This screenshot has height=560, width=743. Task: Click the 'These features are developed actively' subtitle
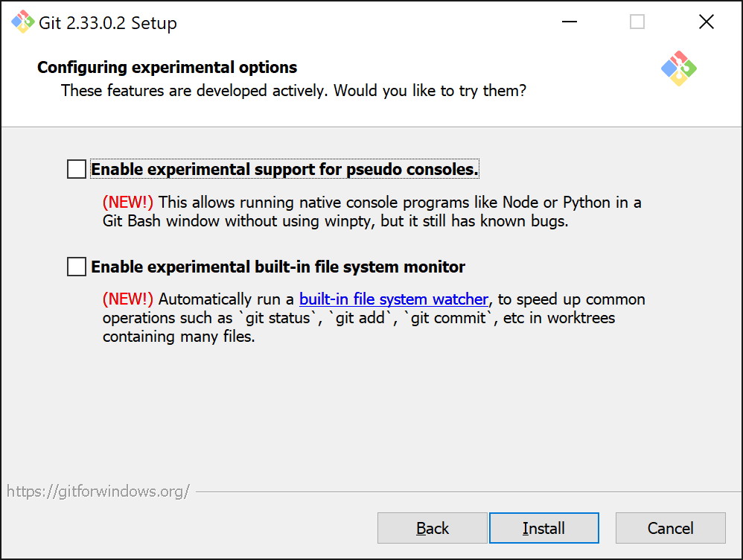click(x=294, y=91)
